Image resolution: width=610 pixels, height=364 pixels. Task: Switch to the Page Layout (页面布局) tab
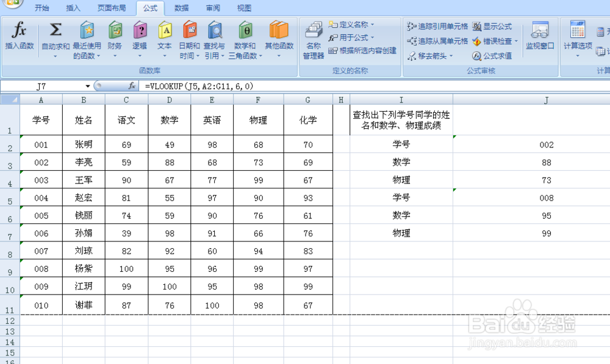pos(112,8)
